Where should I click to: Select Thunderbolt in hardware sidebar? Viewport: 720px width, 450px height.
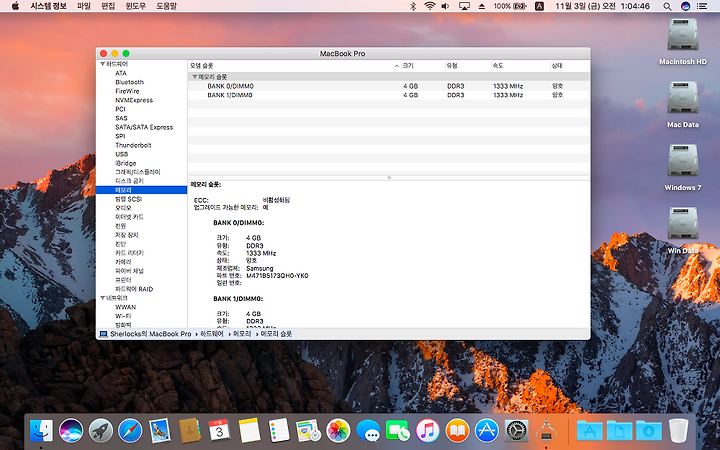(x=133, y=145)
